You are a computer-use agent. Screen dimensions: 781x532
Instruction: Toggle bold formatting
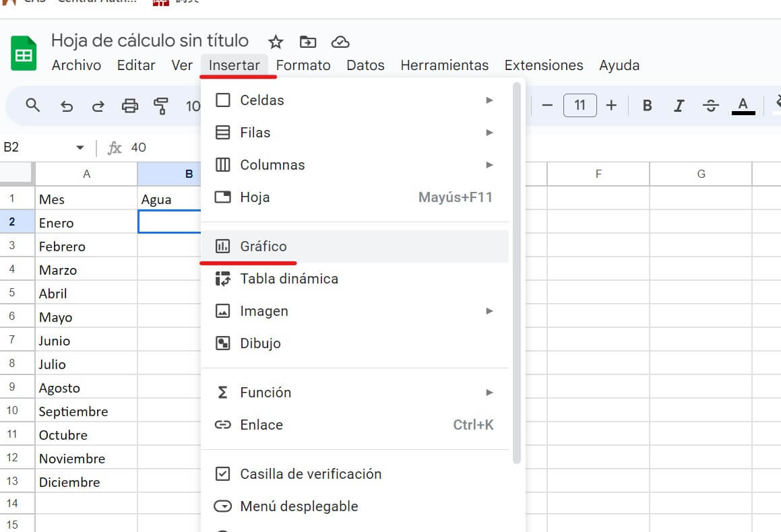pyautogui.click(x=647, y=106)
